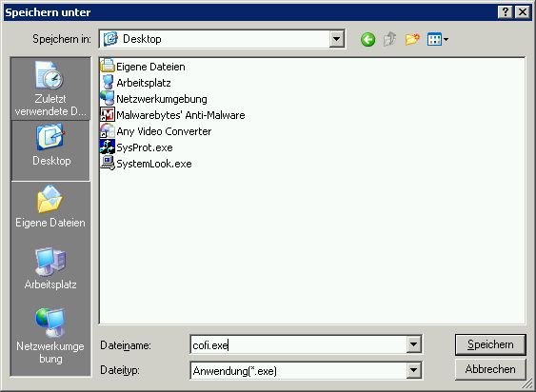The width and height of the screenshot is (536, 392).
Task: Open Netzwerkumgebung in the sidebar
Action: [50, 336]
